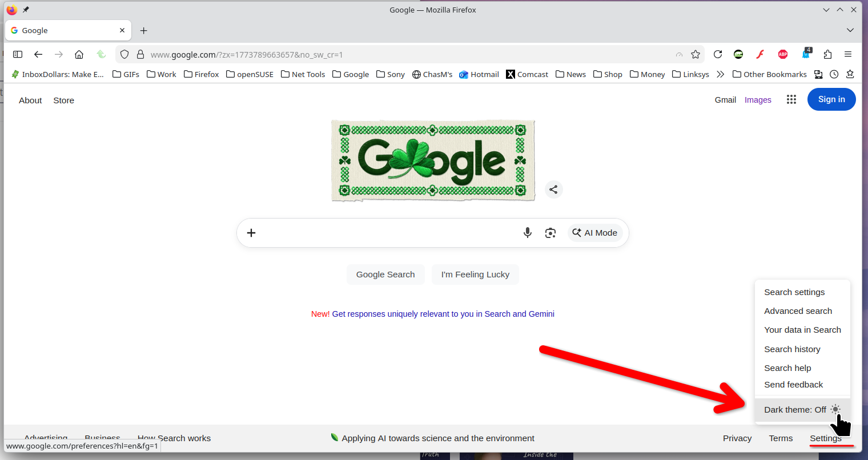Open the Sony bookmark folder
Screen dimensions: 868x460
[x=391, y=74]
